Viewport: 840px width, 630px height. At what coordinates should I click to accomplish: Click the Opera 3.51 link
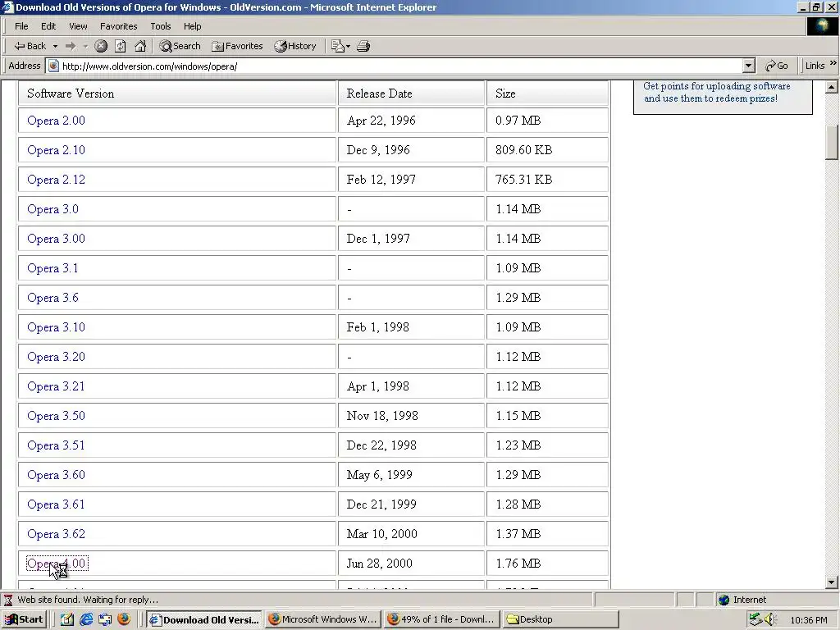(57, 445)
